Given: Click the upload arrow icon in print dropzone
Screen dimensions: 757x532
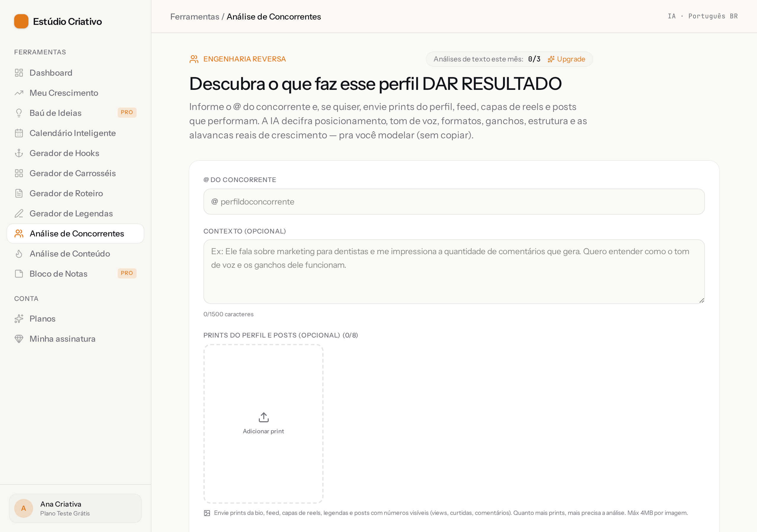Looking at the screenshot, I should [263, 417].
